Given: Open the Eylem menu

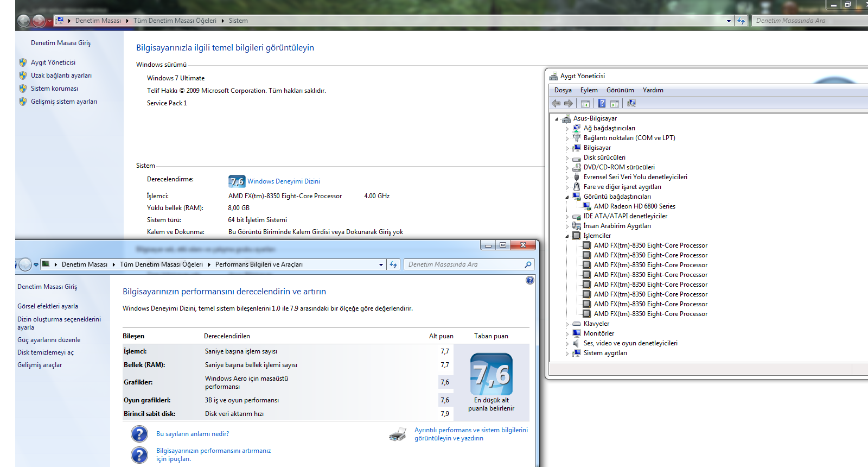Looking at the screenshot, I should 589,90.
